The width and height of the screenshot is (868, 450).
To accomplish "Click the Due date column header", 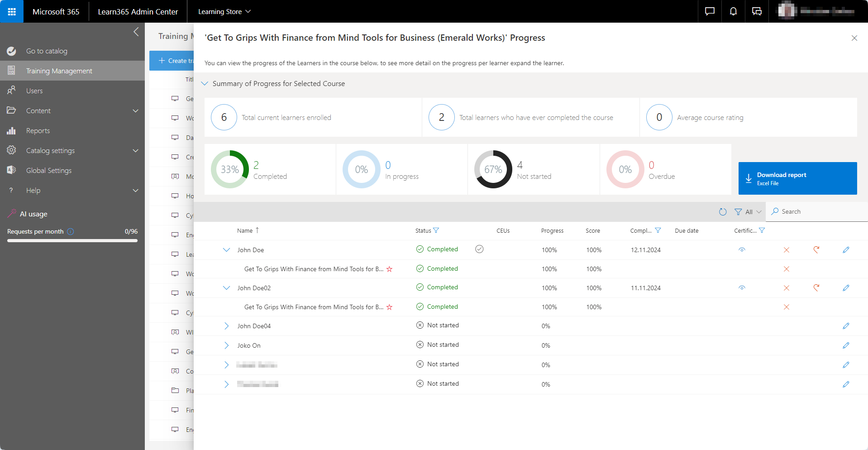I will tap(687, 230).
